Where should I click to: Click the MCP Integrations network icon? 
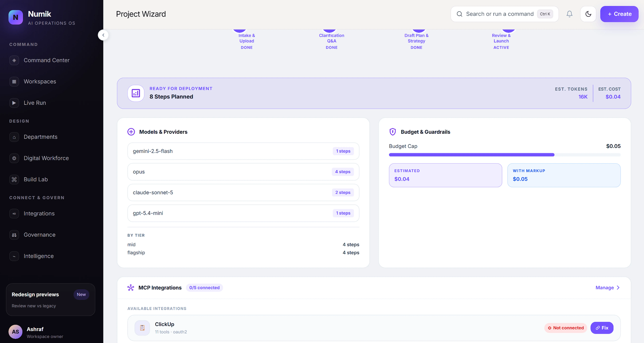(x=131, y=288)
